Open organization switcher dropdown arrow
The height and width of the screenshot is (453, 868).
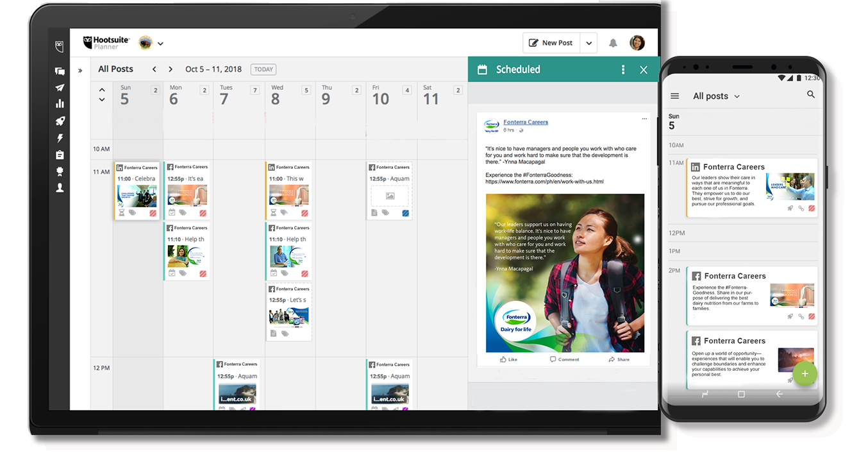point(160,44)
